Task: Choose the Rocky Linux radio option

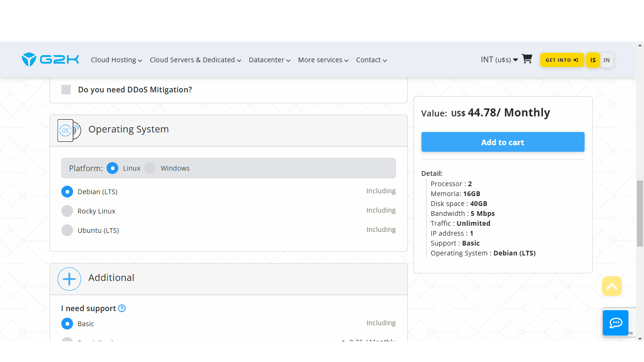Action: click(67, 211)
